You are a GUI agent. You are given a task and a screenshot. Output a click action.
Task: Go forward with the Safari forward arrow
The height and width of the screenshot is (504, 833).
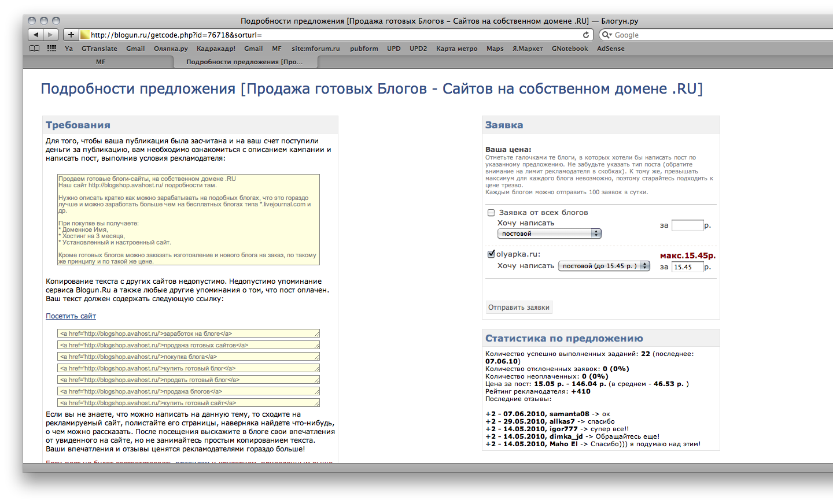tap(51, 35)
